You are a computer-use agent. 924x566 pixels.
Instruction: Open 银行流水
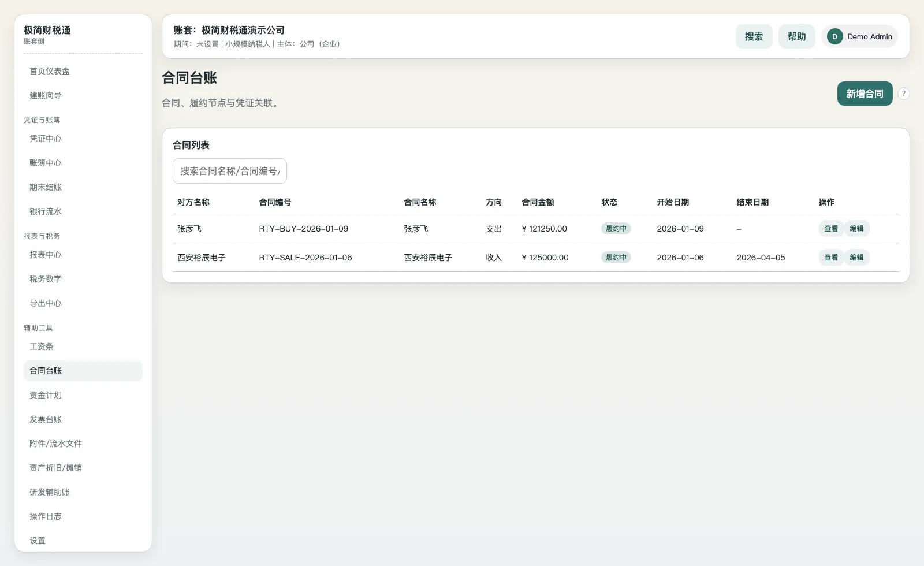pyautogui.click(x=46, y=211)
